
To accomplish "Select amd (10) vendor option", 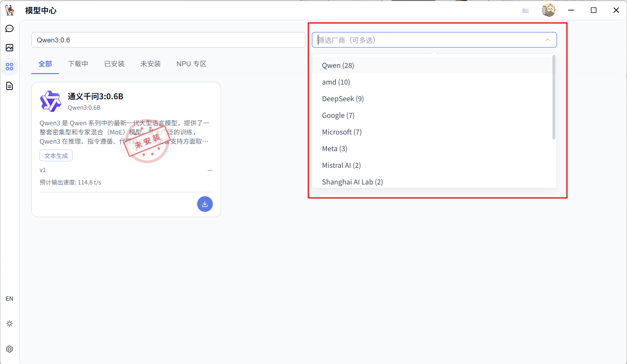I will (x=432, y=82).
